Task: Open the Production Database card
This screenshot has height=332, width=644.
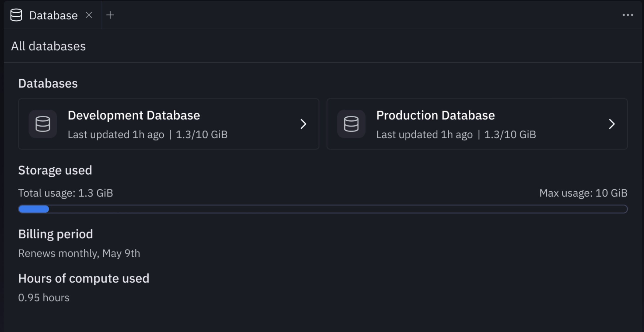Action: click(x=477, y=124)
